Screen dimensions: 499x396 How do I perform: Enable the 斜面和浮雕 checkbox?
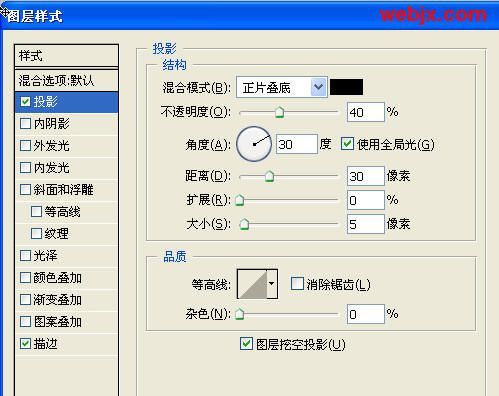(x=26, y=190)
